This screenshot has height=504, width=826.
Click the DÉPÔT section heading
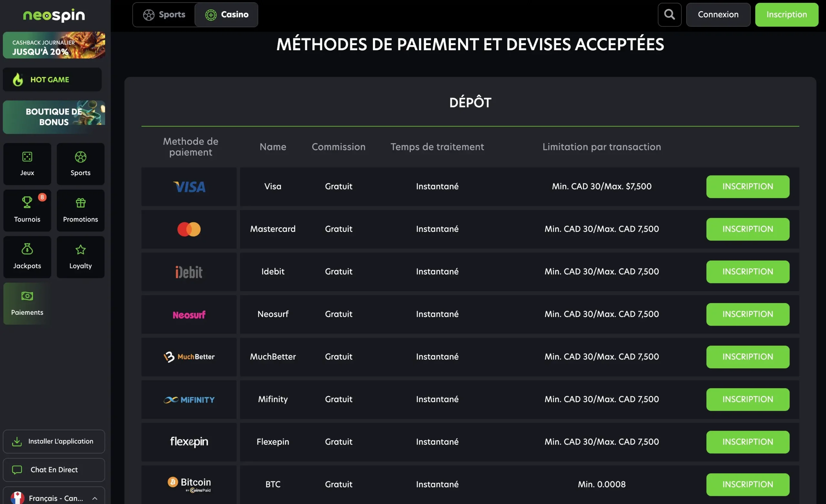[470, 103]
